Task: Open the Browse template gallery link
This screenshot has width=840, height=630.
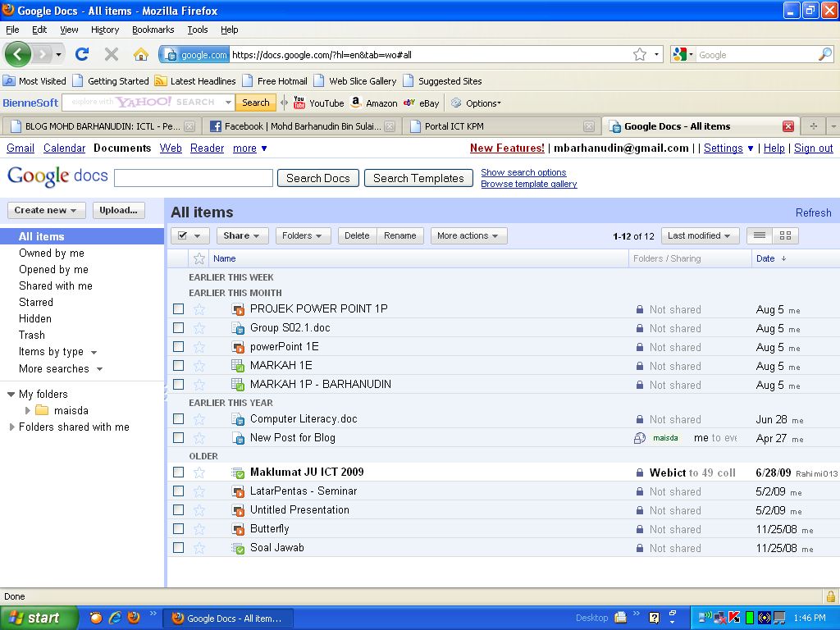Action: click(x=529, y=184)
